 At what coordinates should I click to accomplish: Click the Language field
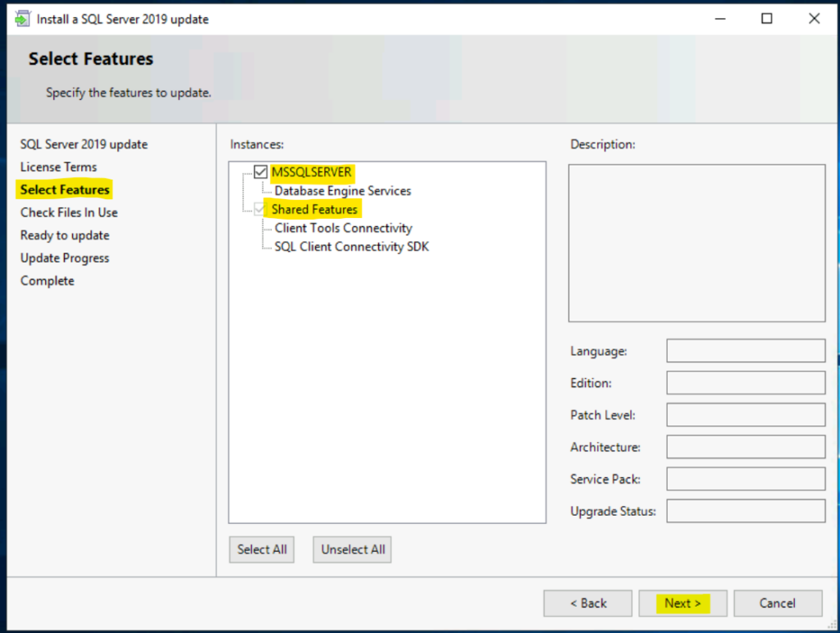pos(746,351)
